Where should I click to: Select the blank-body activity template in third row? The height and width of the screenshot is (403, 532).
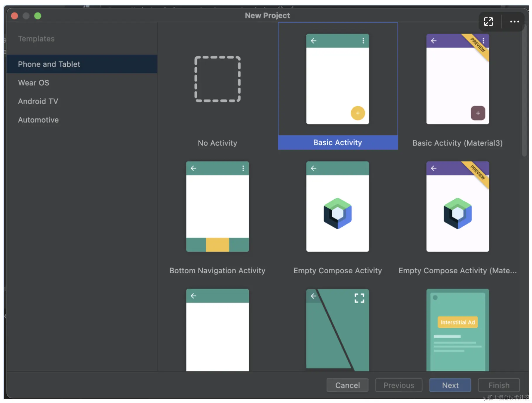pos(217,330)
